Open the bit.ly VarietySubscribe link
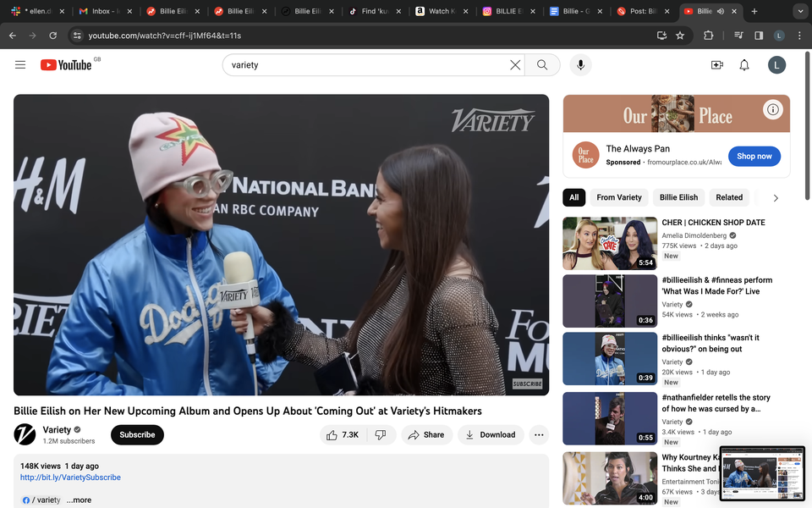 pyautogui.click(x=70, y=478)
